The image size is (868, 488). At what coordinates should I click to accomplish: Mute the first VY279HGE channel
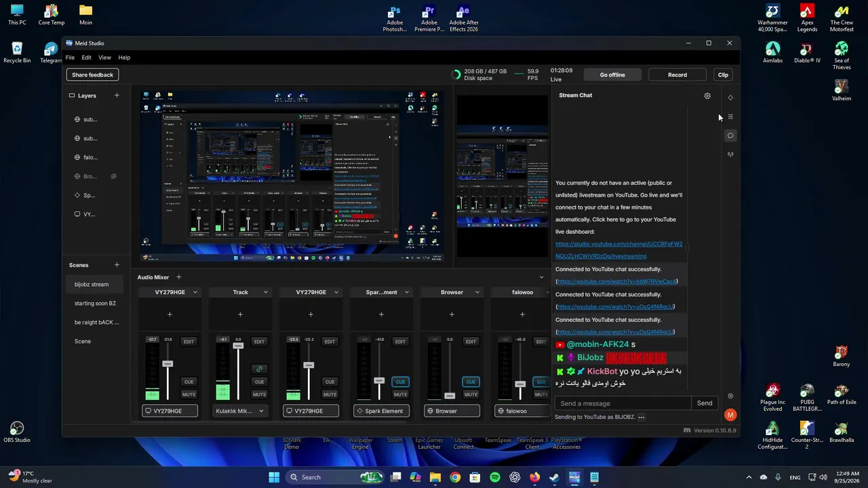(x=189, y=394)
